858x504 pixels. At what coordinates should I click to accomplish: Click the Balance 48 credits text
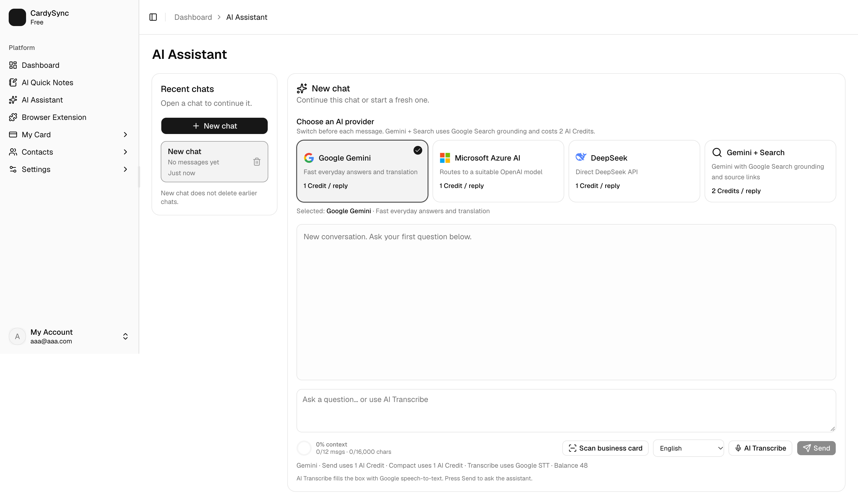[x=571, y=465]
